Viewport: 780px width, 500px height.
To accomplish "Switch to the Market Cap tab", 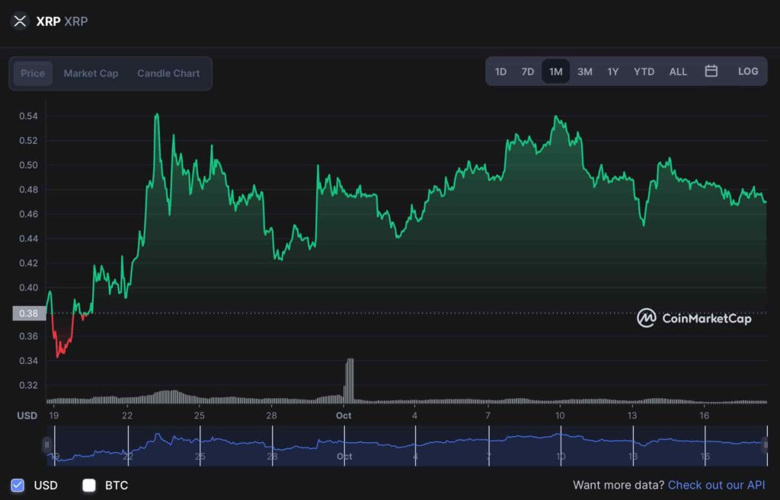I will point(91,73).
